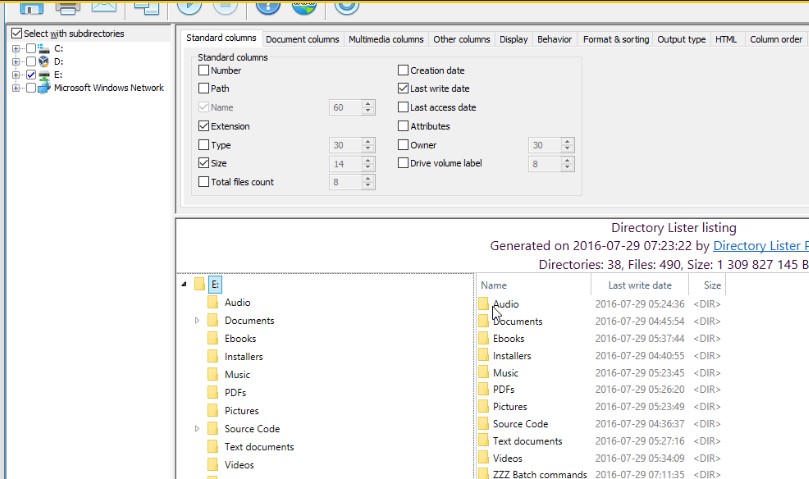Screen dimensions: 809x479
Task: Click the save listing toolbar icon
Action: (31, 7)
